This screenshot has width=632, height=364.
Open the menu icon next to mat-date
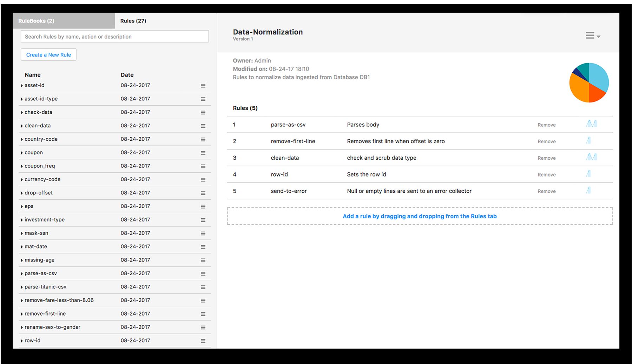pos(203,247)
